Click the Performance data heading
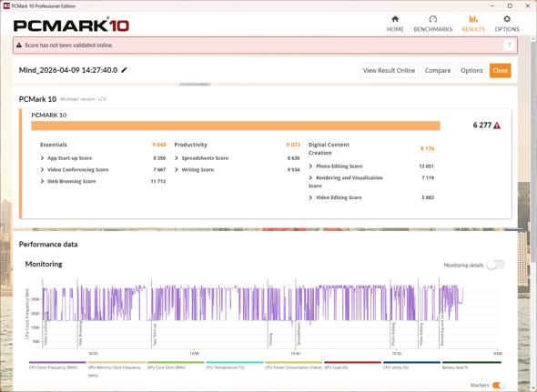Image resolution: width=537 pixels, height=392 pixels. 48,245
